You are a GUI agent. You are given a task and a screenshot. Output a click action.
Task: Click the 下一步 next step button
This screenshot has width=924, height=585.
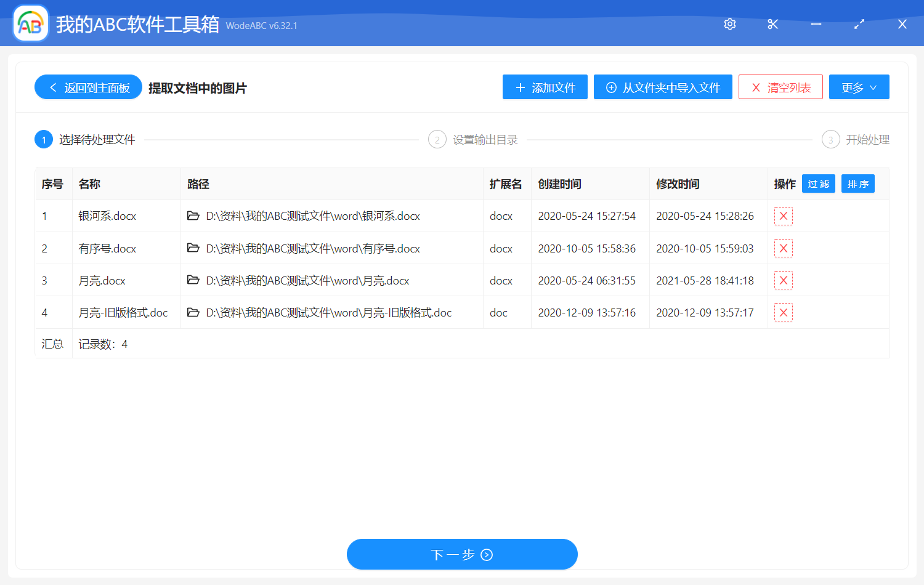(462, 554)
